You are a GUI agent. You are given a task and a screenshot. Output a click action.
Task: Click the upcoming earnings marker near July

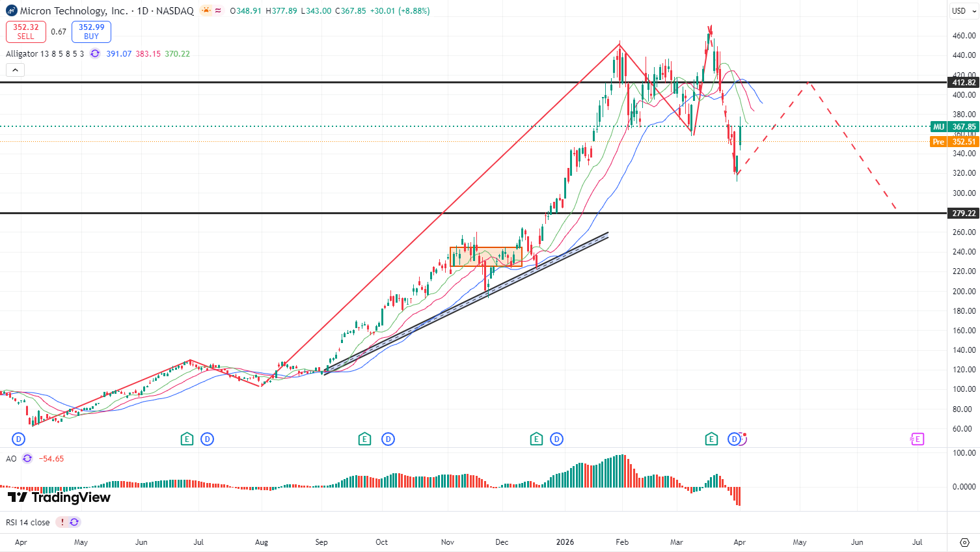click(917, 439)
